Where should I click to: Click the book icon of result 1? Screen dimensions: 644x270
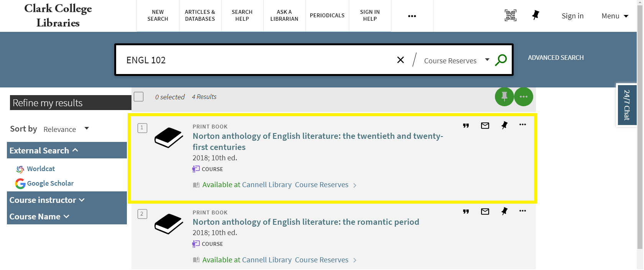169,138
